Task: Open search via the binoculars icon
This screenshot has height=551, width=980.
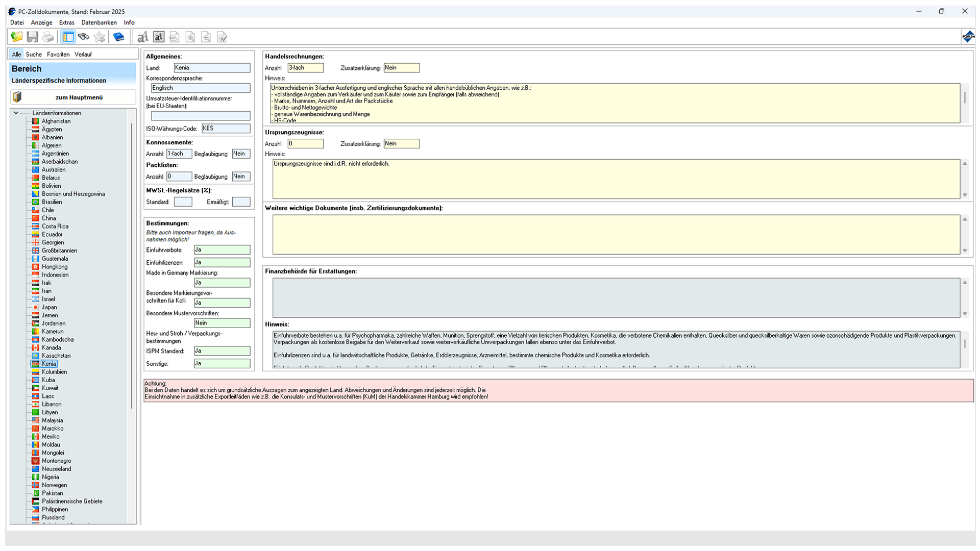Action: 84,37
